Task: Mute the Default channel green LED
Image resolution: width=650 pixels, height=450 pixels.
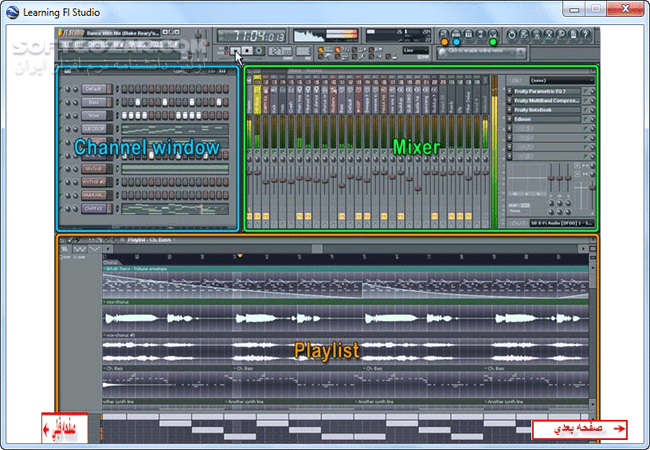Action: pyautogui.click(x=61, y=89)
